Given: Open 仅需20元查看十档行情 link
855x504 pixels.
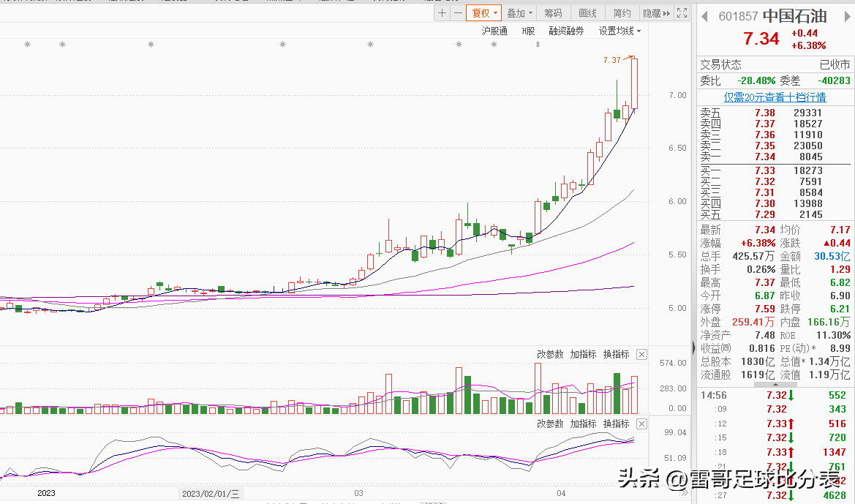Looking at the screenshot, I should point(775,97).
